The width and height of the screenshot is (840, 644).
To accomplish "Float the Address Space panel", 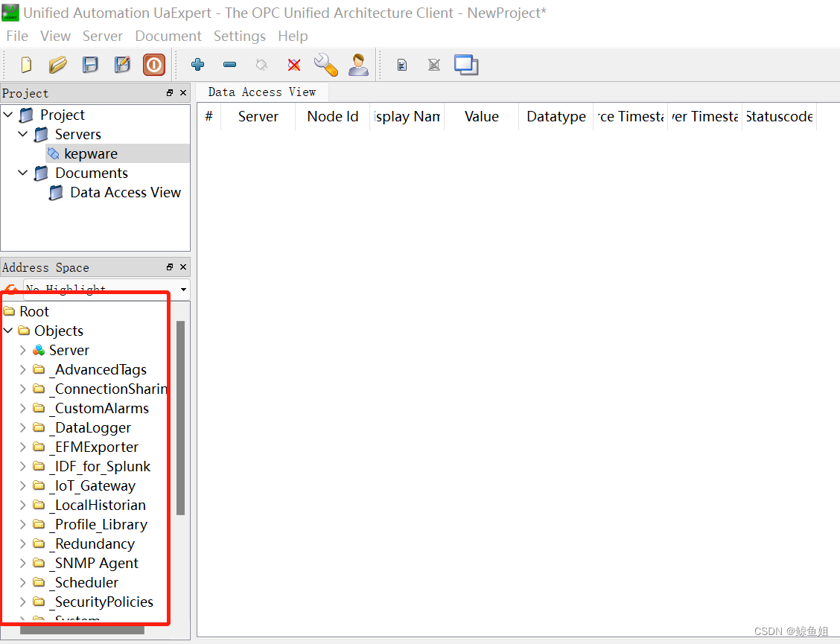I will click(170, 267).
